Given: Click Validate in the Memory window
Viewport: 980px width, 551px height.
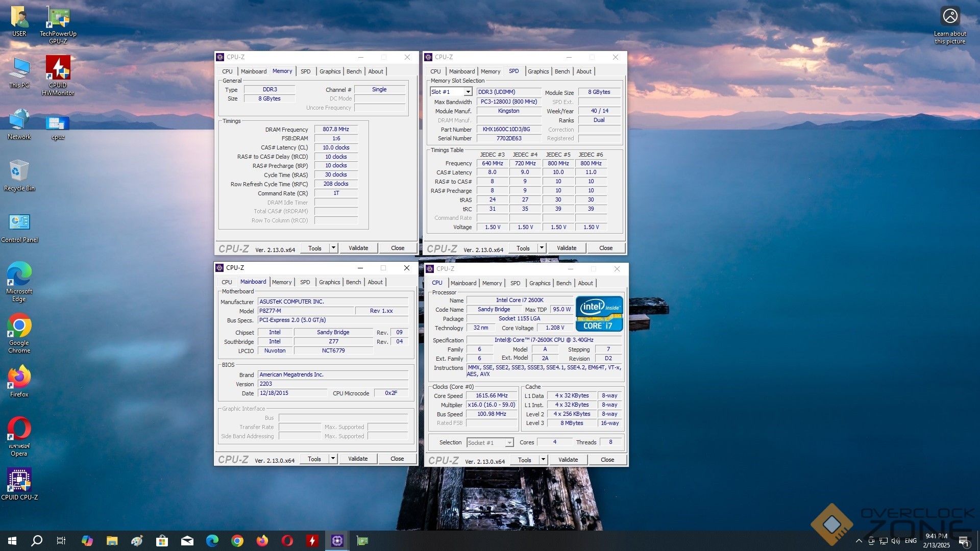Looking at the screenshot, I should (x=358, y=248).
